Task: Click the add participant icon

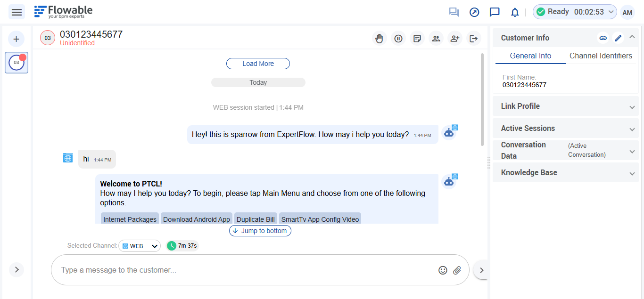Action: point(455,39)
